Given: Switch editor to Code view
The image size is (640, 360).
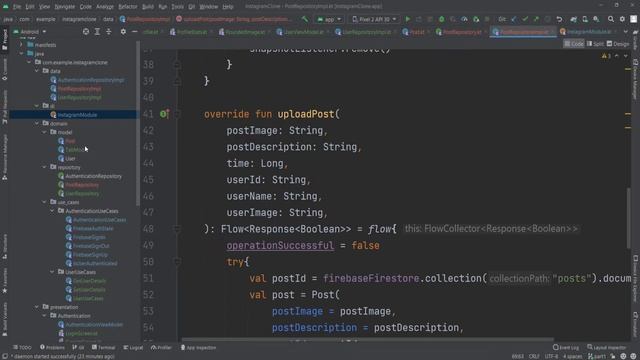Looking at the screenshot, I should tap(574, 44).
